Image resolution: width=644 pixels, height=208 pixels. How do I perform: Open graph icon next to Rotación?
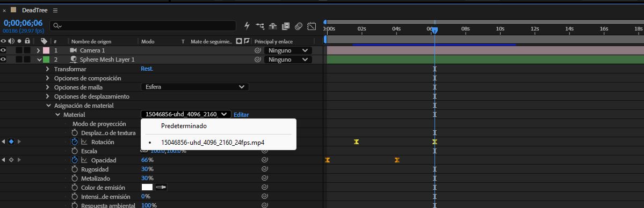(84, 142)
